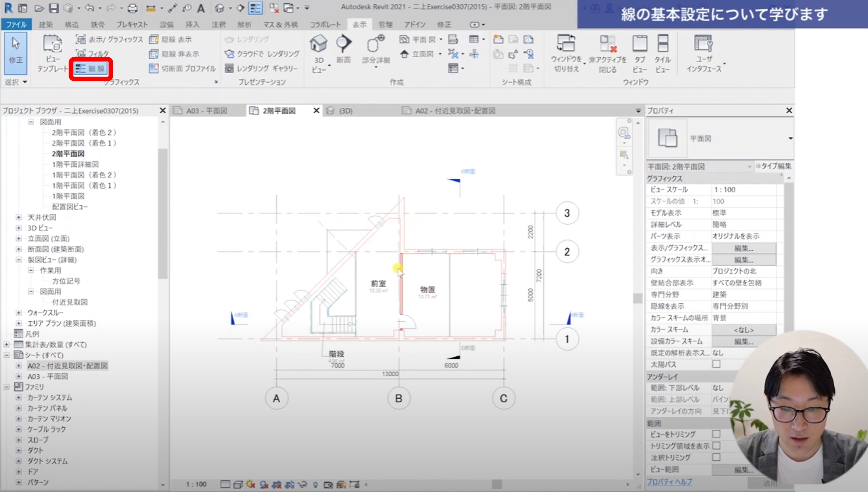Screen dimensions: 868x492
Task: Enable the 太陽パス checkbox
Action: [716, 364]
